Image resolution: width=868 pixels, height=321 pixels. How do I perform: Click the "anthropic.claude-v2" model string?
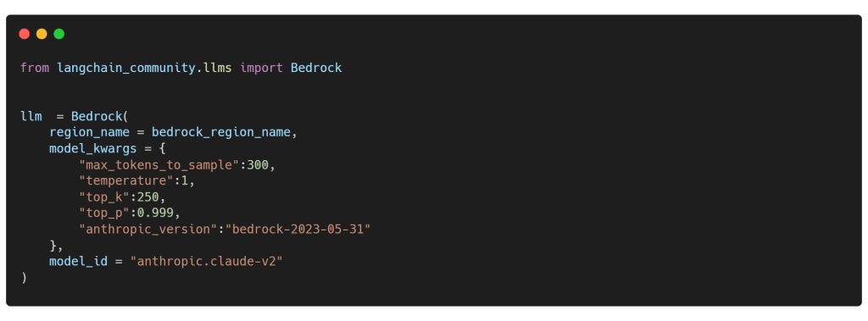207,261
